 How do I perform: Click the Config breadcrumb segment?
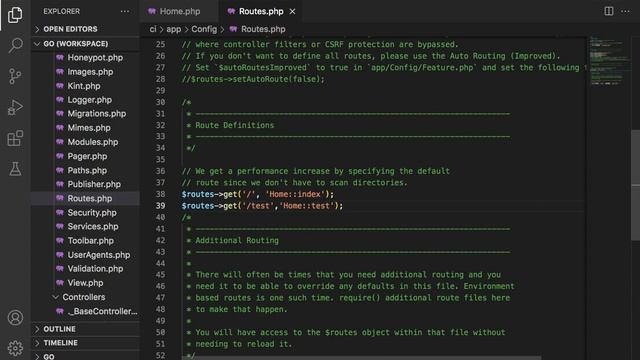click(x=204, y=29)
